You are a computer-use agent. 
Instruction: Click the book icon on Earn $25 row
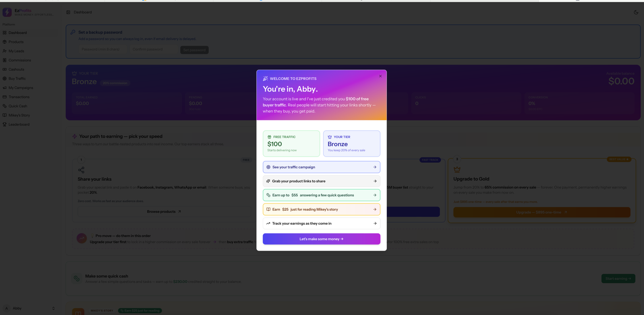[268, 209]
